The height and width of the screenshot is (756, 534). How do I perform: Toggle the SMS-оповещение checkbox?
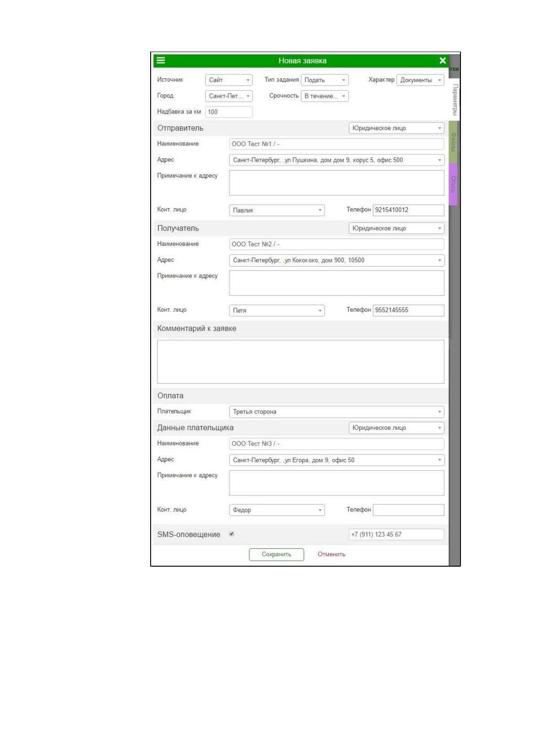point(232,534)
